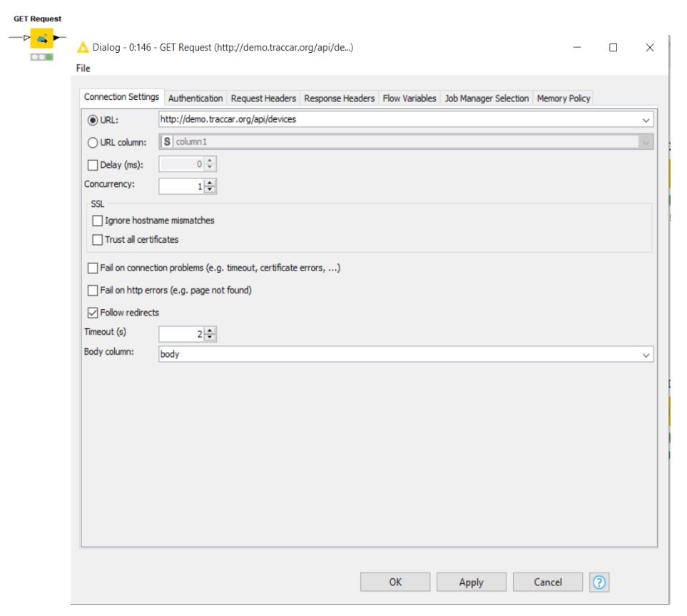Uncheck the Follow redirects checkbox
687x616 pixels.
[92, 313]
